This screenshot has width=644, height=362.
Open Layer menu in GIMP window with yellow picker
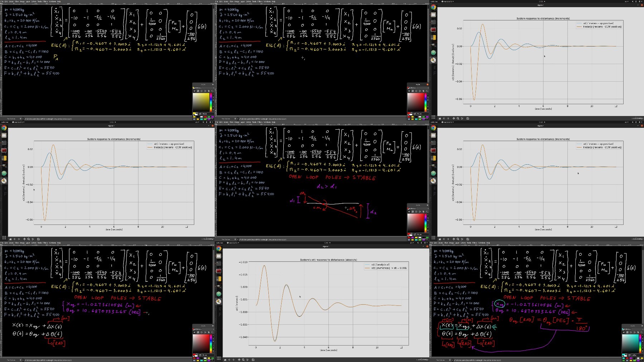tap(28, 1)
